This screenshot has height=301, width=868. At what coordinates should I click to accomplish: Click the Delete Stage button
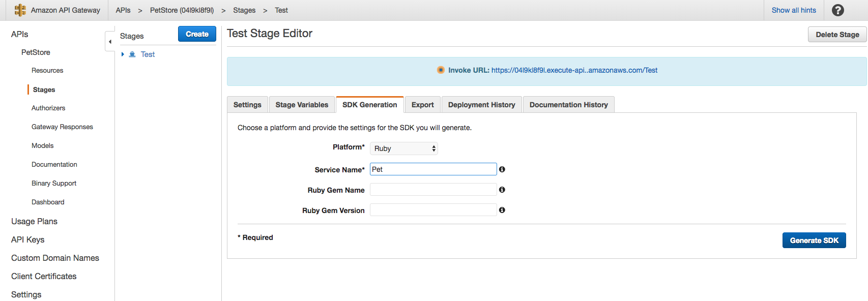tap(837, 35)
